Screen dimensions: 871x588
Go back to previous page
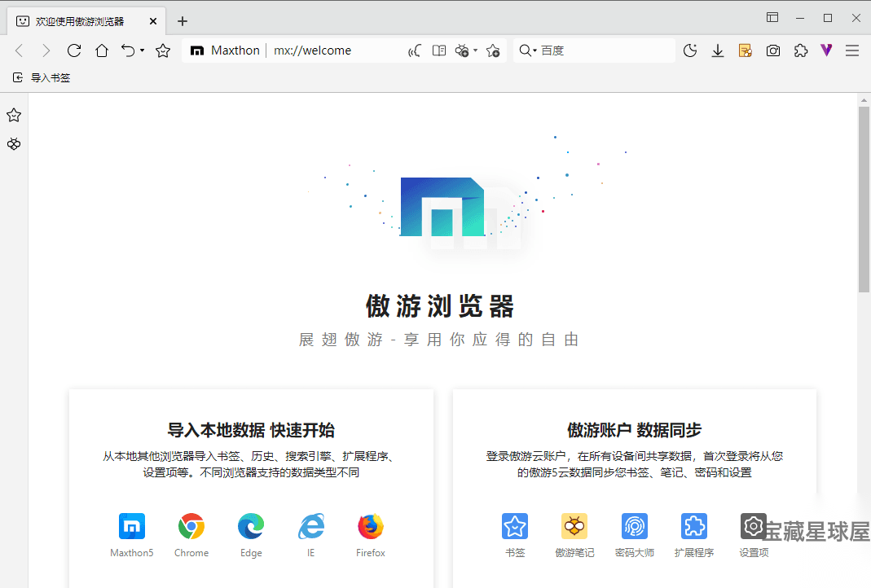pyautogui.click(x=19, y=50)
